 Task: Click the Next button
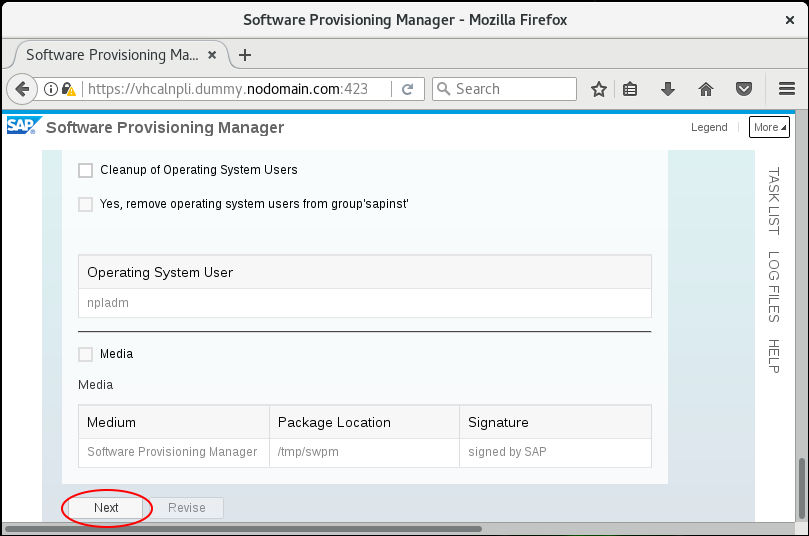coord(106,508)
